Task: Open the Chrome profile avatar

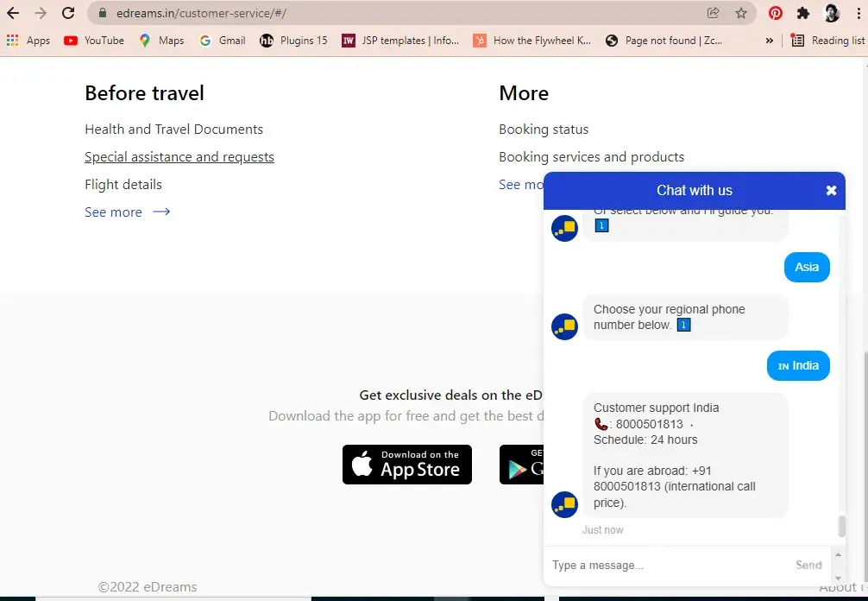Action: pyautogui.click(x=832, y=13)
